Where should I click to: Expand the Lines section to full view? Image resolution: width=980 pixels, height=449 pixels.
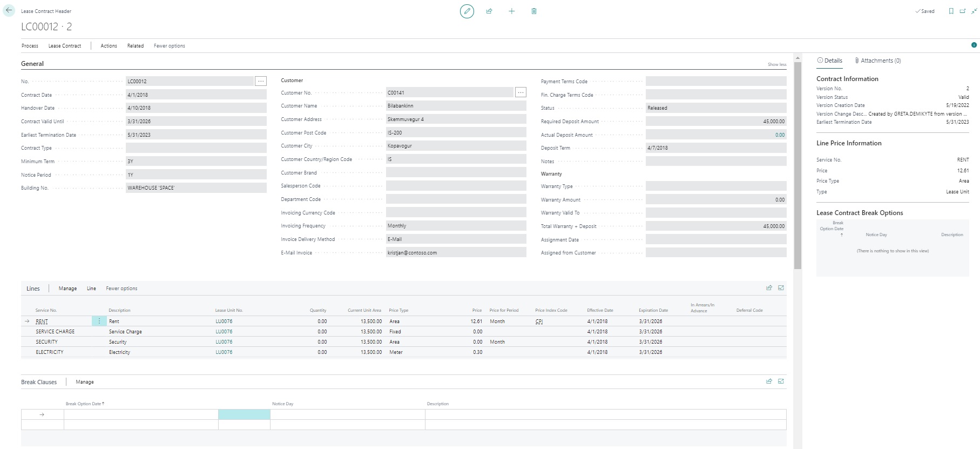pyautogui.click(x=781, y=288)
